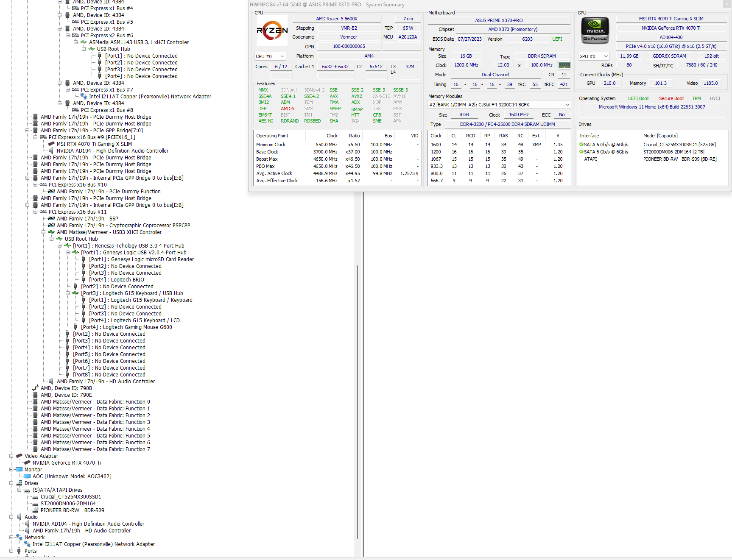Image resolution: width=732 pixels, height=560 pixels.
Task: Click the green check beside Crucial SATA drive
Action: point(581,145)
